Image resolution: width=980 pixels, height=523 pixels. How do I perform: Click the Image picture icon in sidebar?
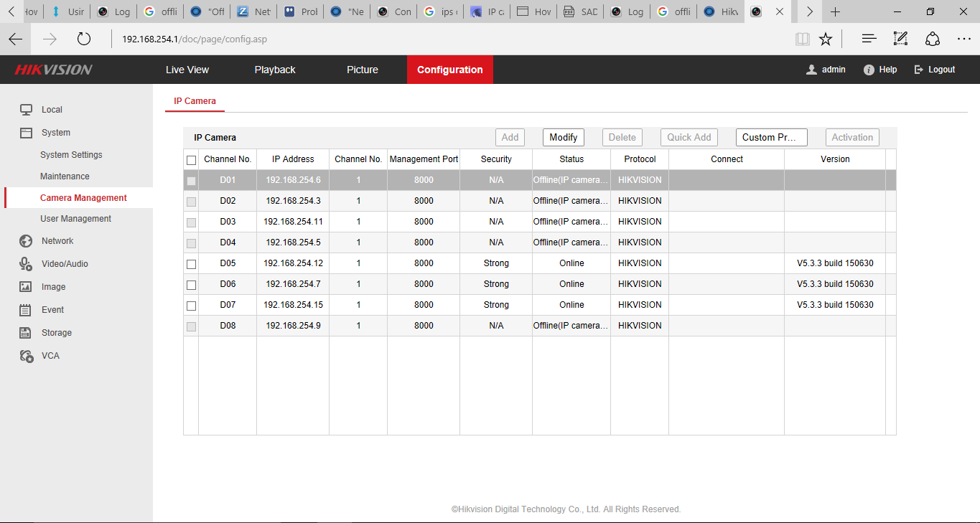click(x=26, y=287)
